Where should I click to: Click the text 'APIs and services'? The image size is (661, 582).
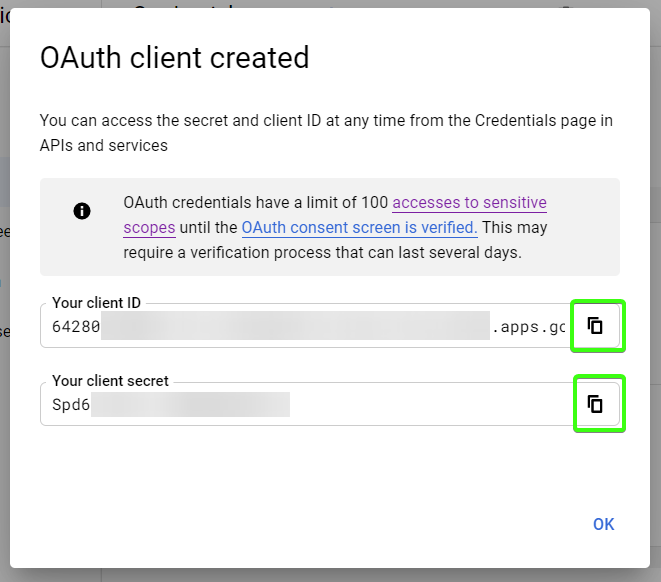click(104, 145)
